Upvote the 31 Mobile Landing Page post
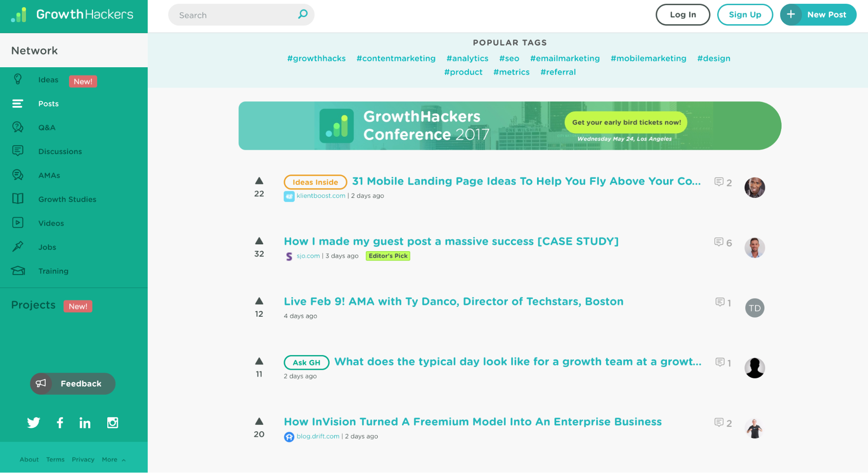 (x=259, y=181)
